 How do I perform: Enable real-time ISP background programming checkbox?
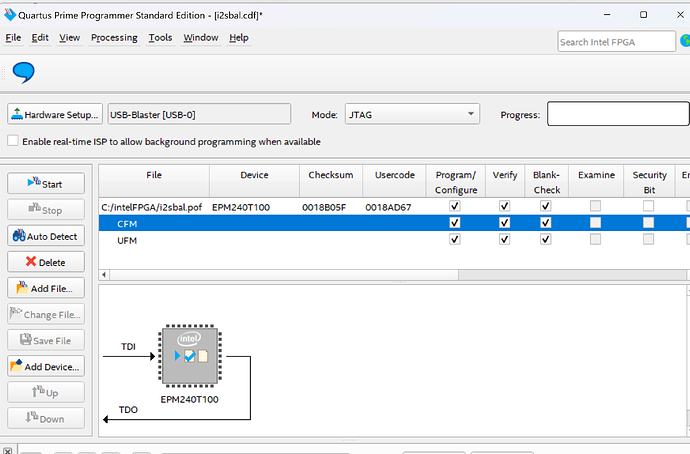pyautogui.click(x=13, y=141)
